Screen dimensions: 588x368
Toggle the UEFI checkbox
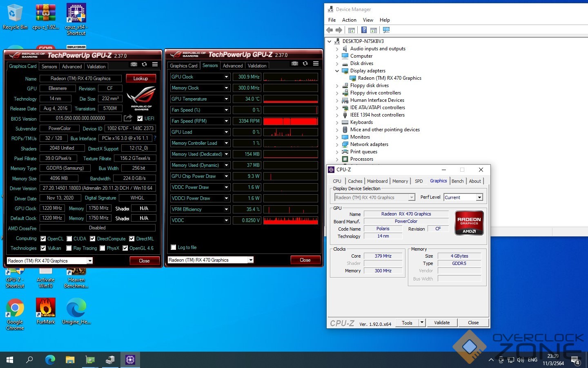(x=140, y=119)
